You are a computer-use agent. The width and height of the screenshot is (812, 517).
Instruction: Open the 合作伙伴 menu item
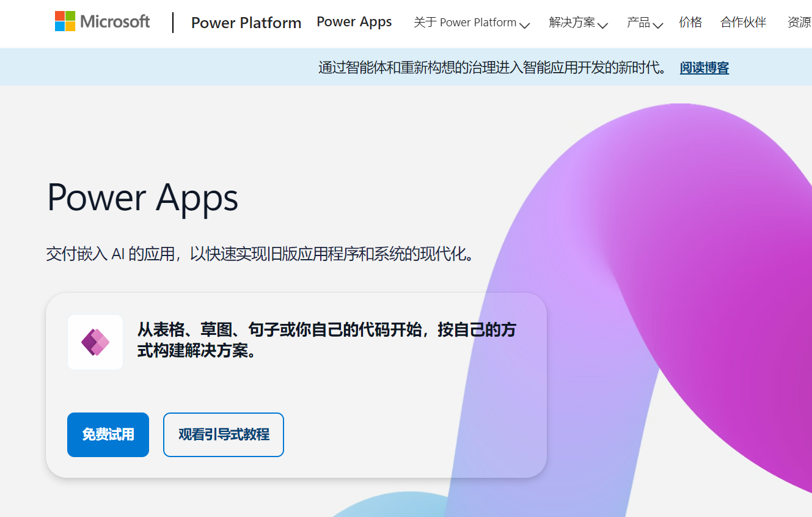[x=743, y=23]
